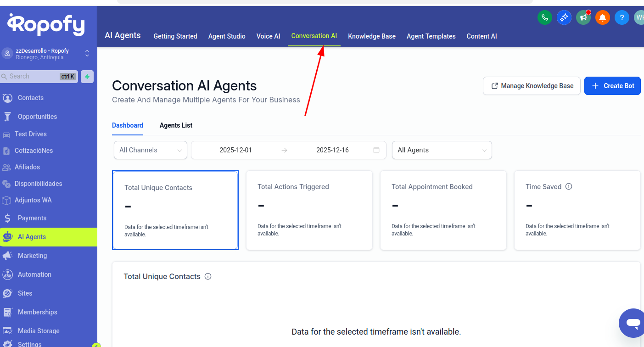Image resolution: width=644 pixels, height=347 pixels.
Task: Click the sidebar Search field
Action: point(32,77)
